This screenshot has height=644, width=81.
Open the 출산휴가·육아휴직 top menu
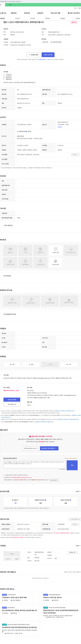pos(74,13)
